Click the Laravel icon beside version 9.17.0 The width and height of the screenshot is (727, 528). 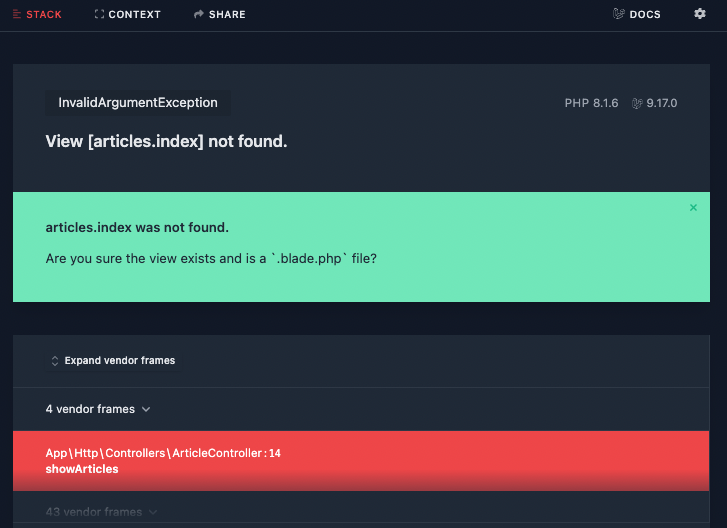[x=637, y=103]
